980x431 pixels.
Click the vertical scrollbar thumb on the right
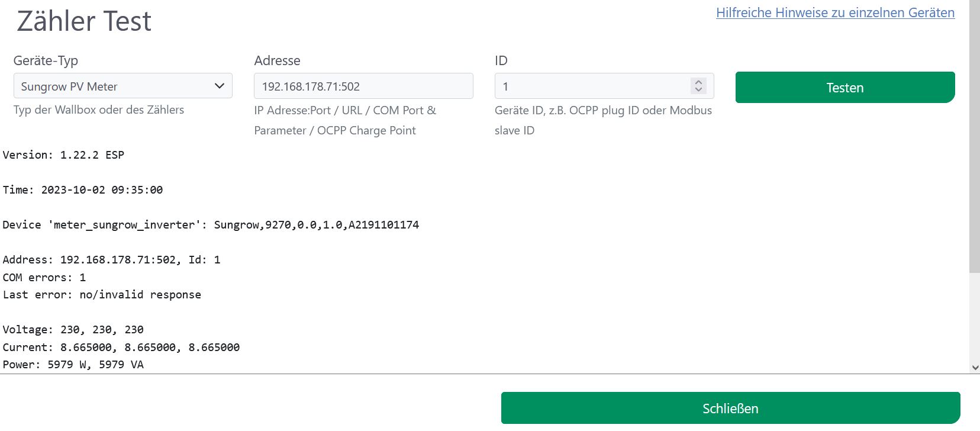tap(974, 136)
